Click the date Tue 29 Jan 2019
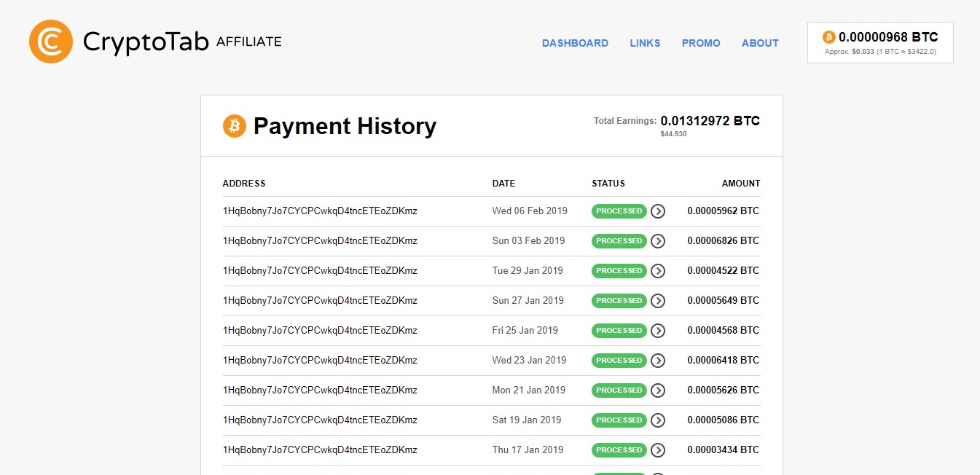This screenshot has height=475, width=980. pos(528,271)
